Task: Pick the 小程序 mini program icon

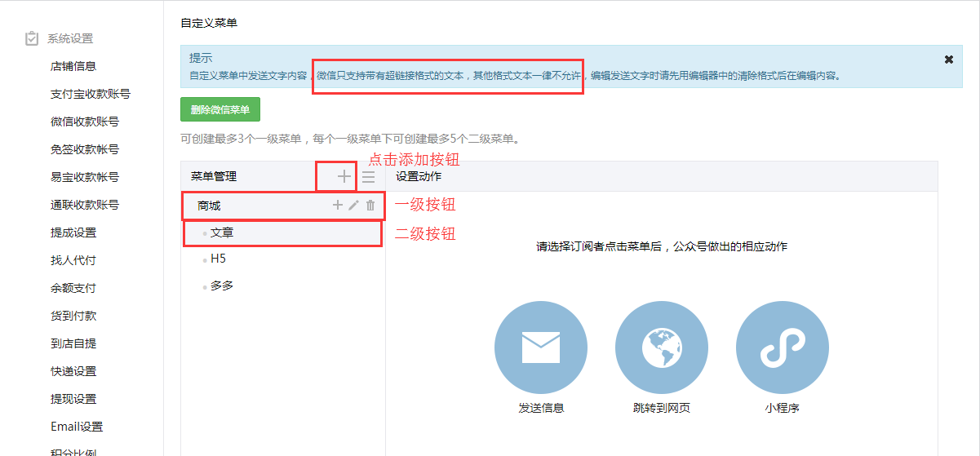Action: [x=782, y=348]
